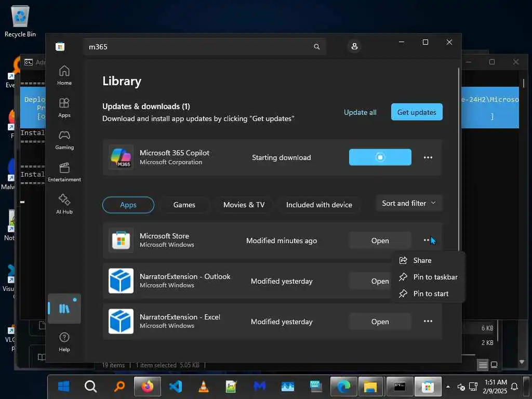Viewport: 532px width, 399px height.
Task: Open Malwarebytes from the taskbar
Action: 260,386
